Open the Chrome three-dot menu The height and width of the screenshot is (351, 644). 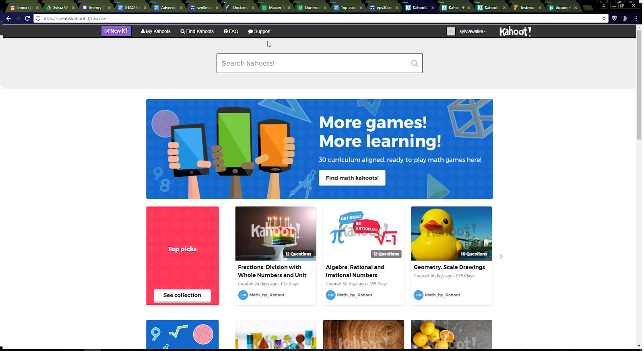tap(636, 18)
